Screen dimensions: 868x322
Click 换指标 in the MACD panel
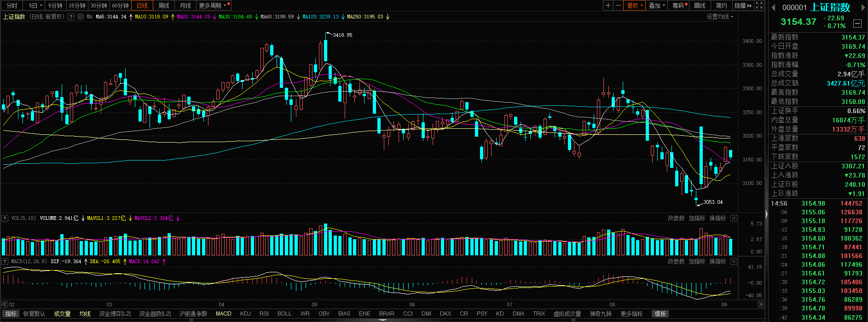[x=718, y=261]
